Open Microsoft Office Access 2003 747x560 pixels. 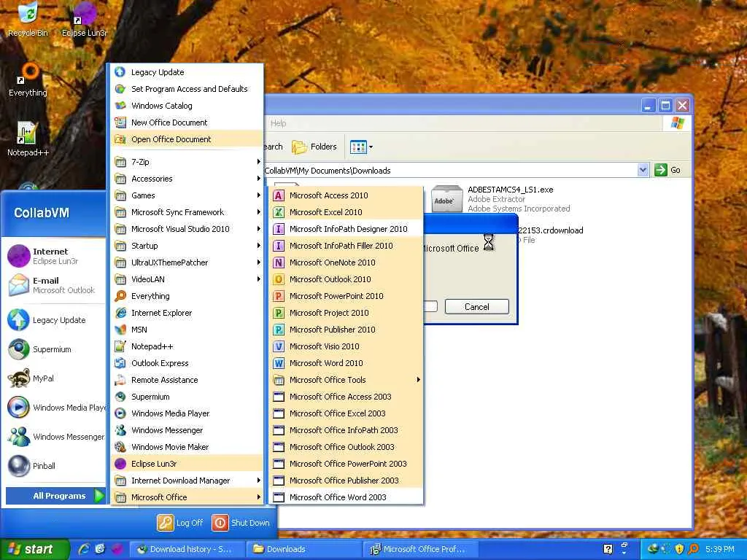tap(346, 397)
